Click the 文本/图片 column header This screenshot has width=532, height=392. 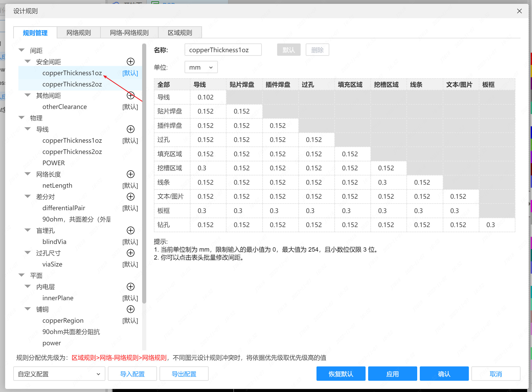click(x=461, y=84)
